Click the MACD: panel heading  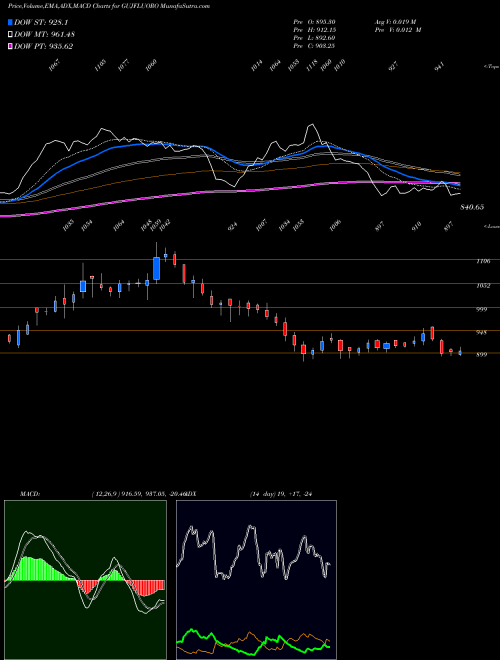point(30,494)
